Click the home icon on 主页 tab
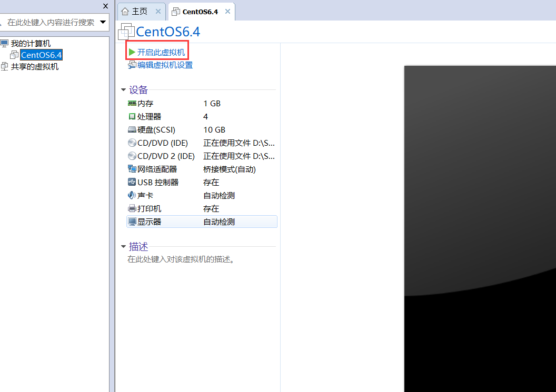This screenshot has width=556, height=392. [125, 12]
